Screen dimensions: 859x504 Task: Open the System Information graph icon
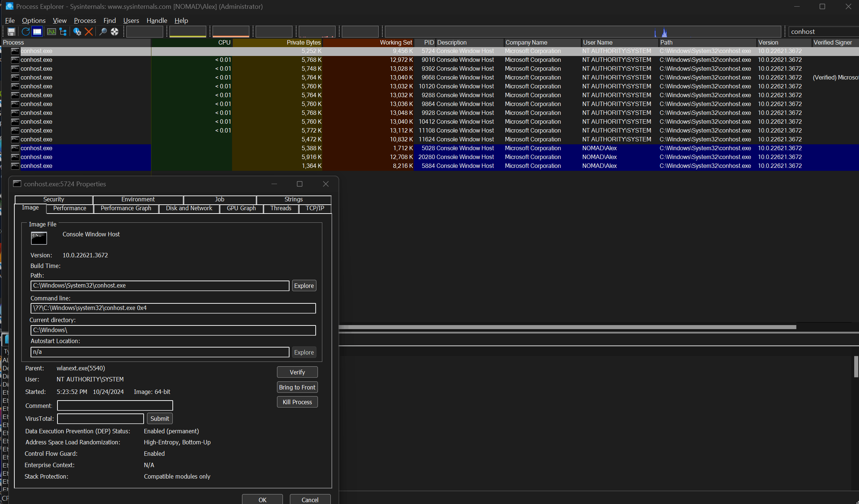pos(51,32)
